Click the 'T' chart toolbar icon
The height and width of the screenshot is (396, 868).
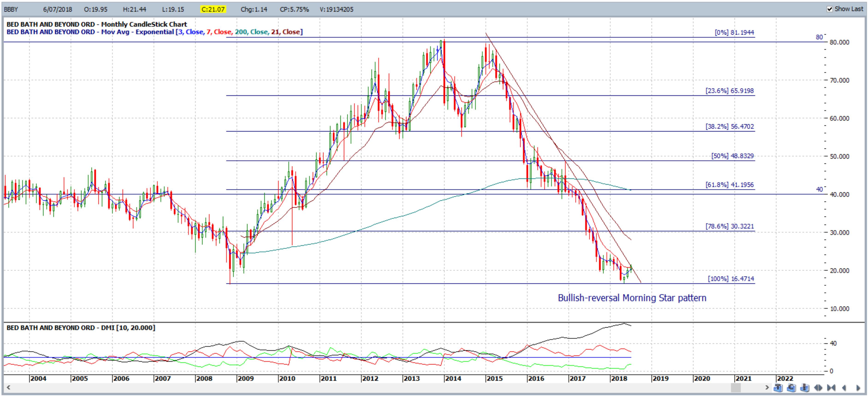[x=778, y=387]
